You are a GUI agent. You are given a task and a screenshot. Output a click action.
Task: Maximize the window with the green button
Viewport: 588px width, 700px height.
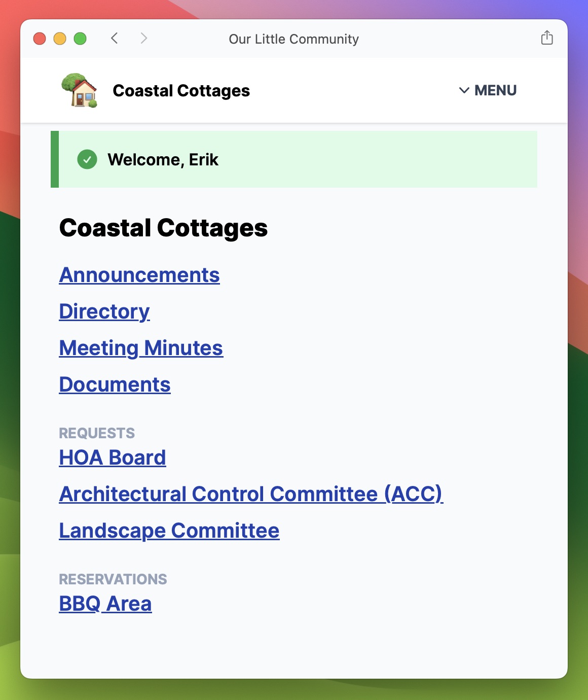coord(80,39)
